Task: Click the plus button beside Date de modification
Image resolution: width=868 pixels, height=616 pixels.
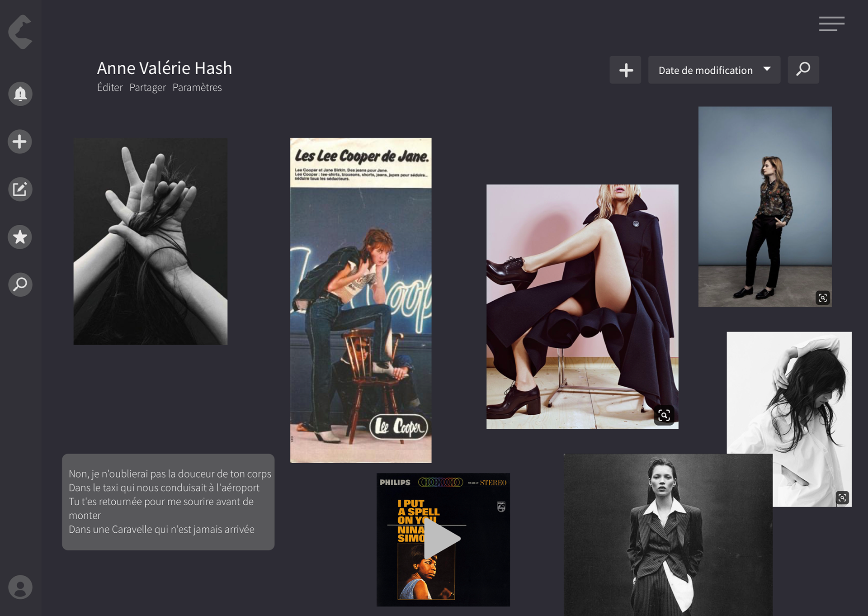Action: [x=625, y=70]
